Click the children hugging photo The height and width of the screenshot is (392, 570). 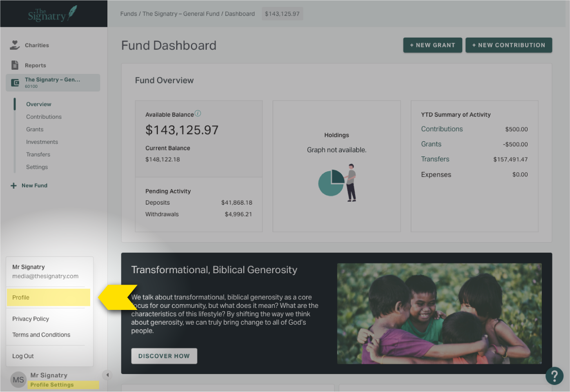point(439,314)
